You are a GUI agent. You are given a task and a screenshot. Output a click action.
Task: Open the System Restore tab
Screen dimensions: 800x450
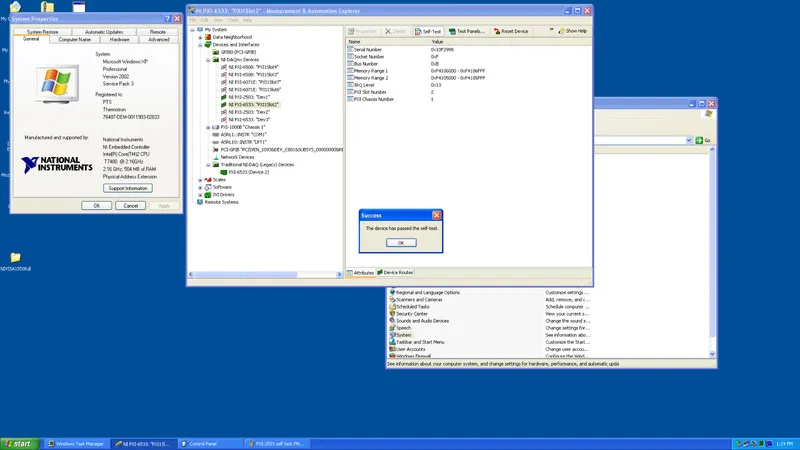(42, 32)
